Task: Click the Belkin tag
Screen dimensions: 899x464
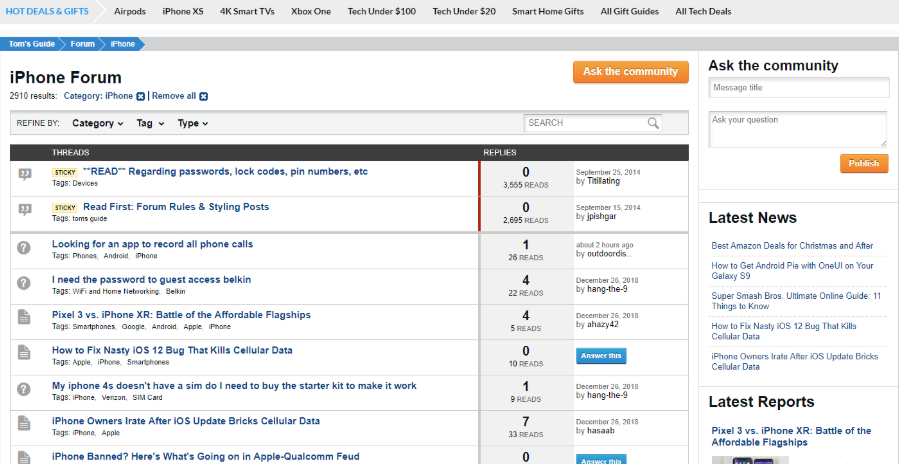Action: (x=175, y=291)
